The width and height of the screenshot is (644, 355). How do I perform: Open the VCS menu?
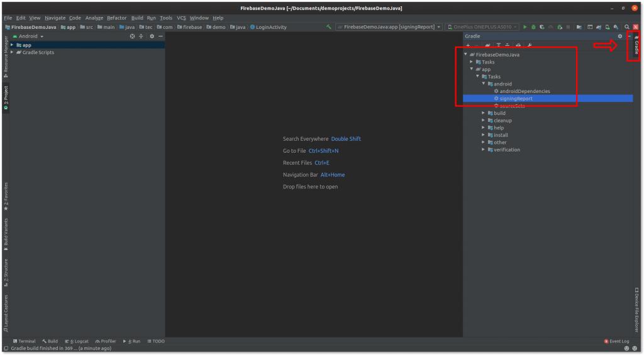tap(181, 18)
